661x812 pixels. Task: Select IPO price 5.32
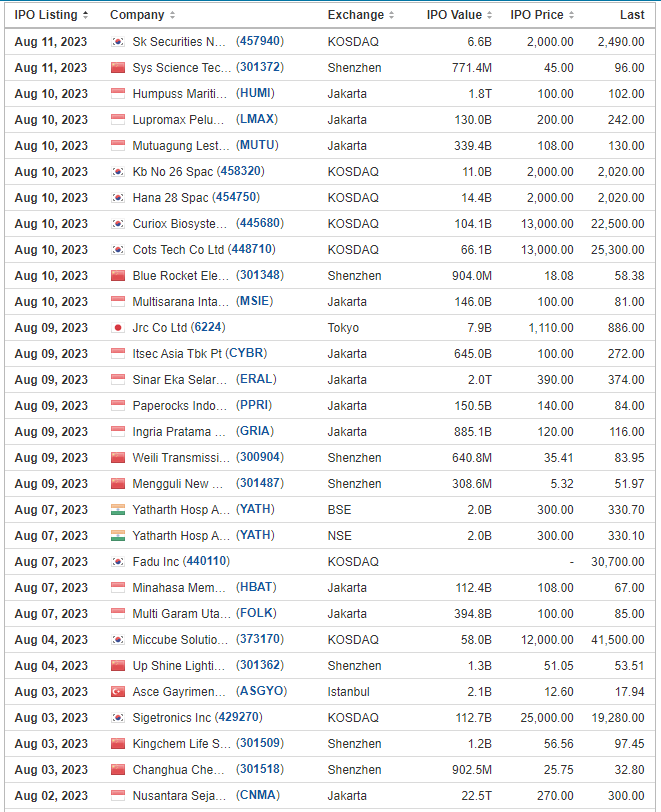[562, 484]
